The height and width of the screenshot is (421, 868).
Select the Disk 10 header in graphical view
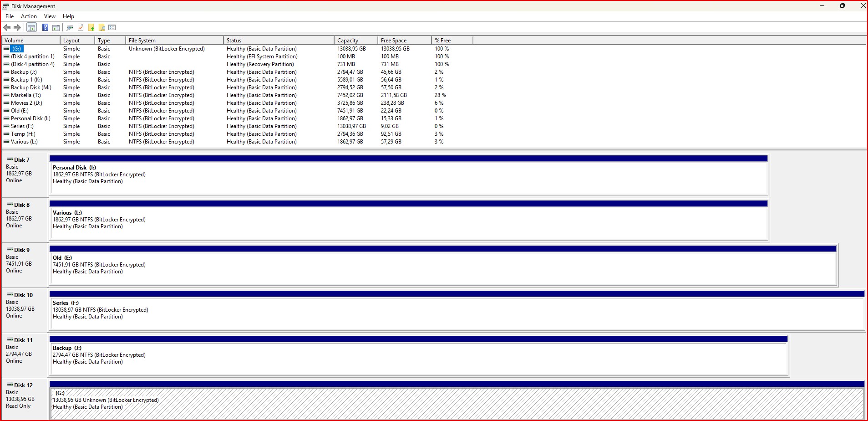[25, 310]
